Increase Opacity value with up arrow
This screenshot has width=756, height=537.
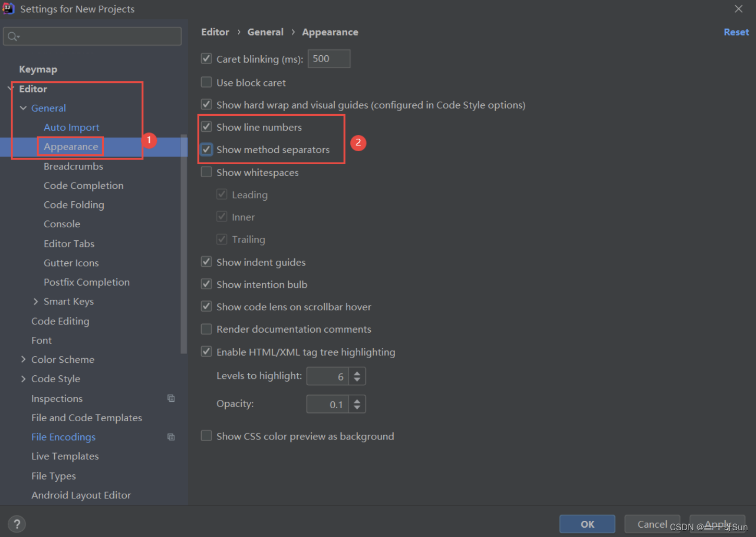(357, 400)
